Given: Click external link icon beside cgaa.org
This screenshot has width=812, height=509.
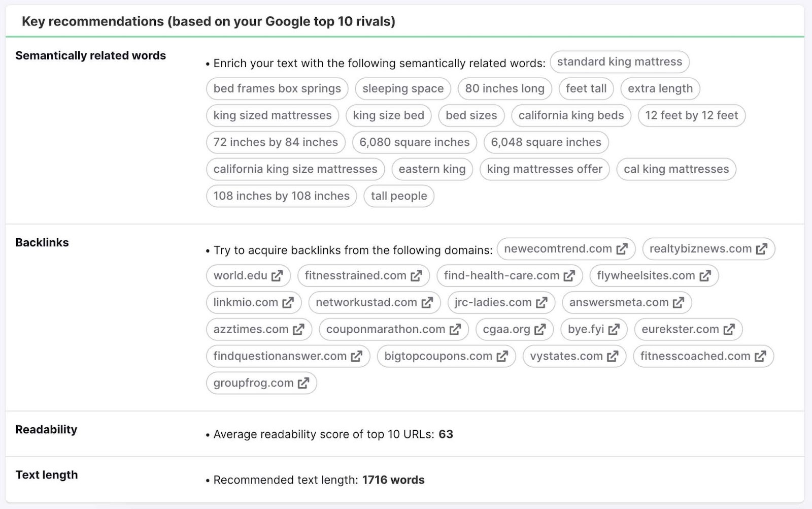Looking at the screenshot, I should (540, 330).
